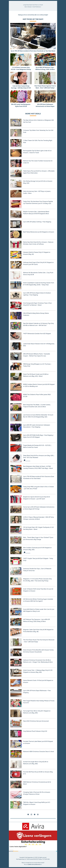The width and height of the screenshot is (66, 868).
Task: Open the Walmart Toys Melissa & Doug deal thumbnail
Action: pos(45,60)
